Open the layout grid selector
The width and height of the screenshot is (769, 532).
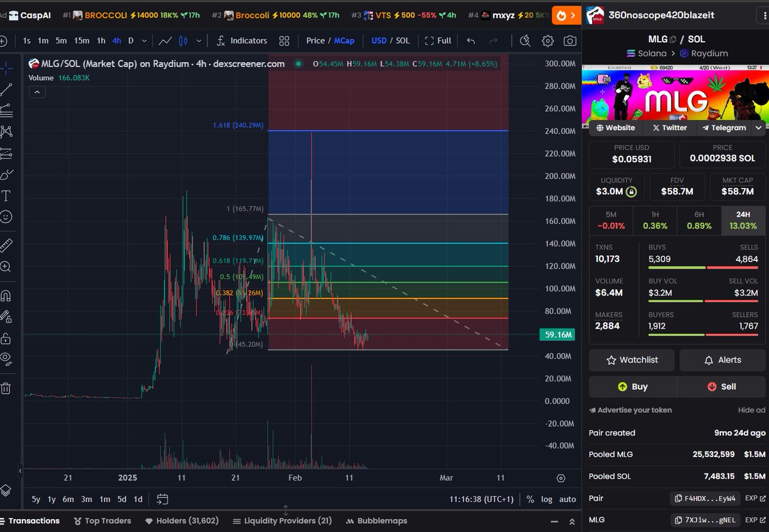pyautogui.click(x=285, y=40)
